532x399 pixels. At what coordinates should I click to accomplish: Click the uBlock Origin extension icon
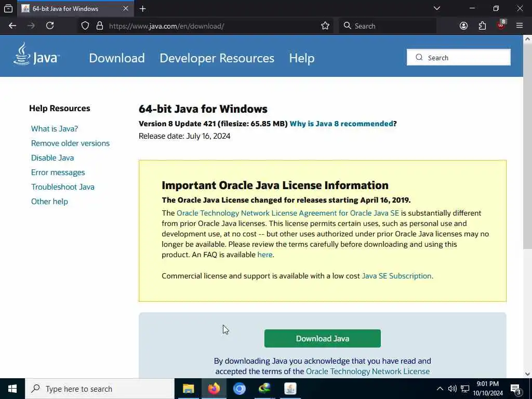click(501, 26)
